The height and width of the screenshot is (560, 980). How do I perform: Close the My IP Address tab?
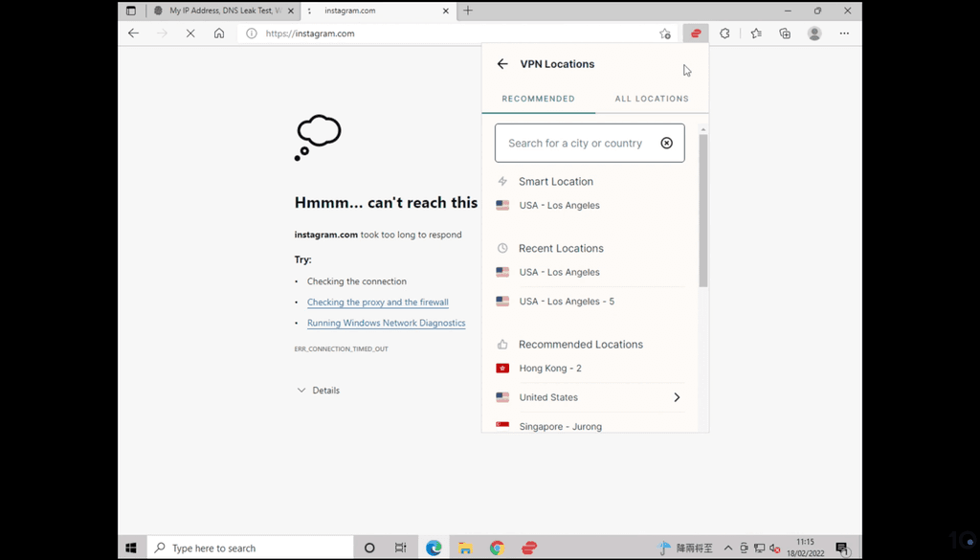click(291, 11)
